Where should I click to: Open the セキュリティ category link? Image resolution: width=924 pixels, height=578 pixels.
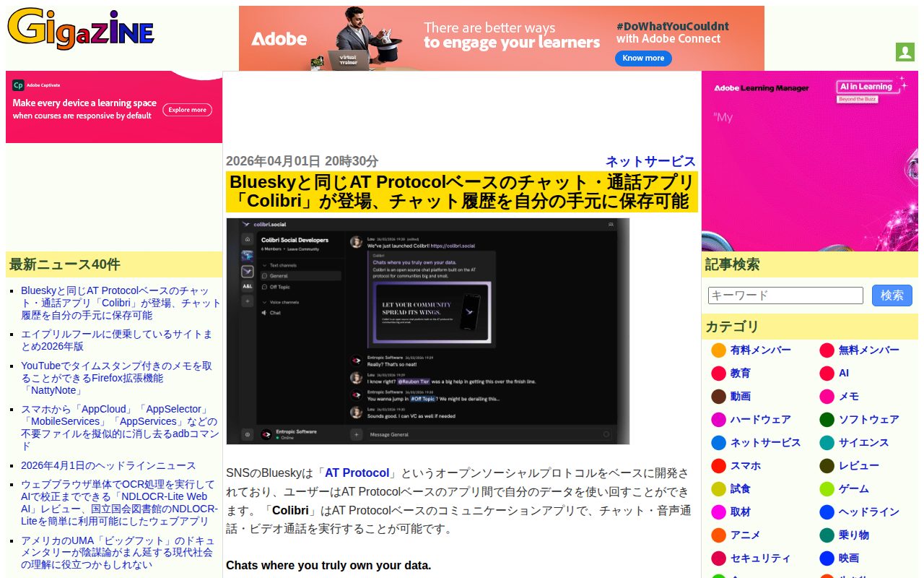[x=761, y=558]
